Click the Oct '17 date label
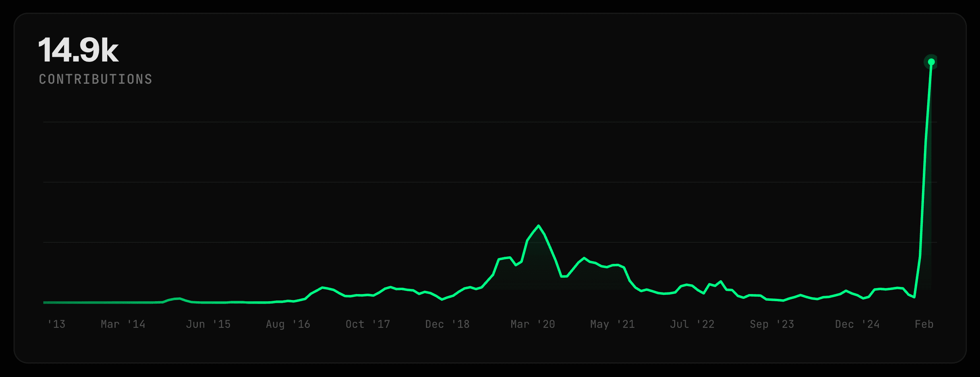The height and width of the screenshot is (377, 980). tap(368, 324)
